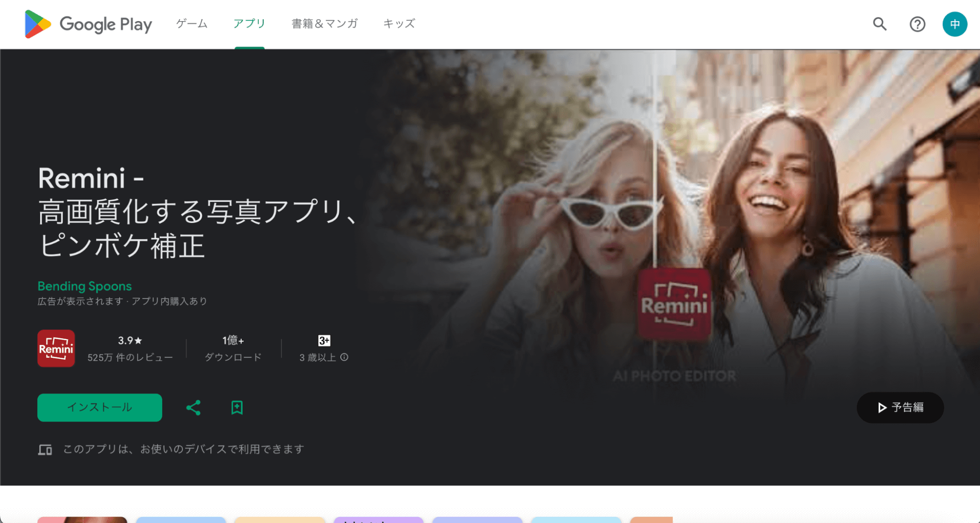980x523 pixels.
Task: Select the アプリ tab
Action: click(x=249, y=24)
